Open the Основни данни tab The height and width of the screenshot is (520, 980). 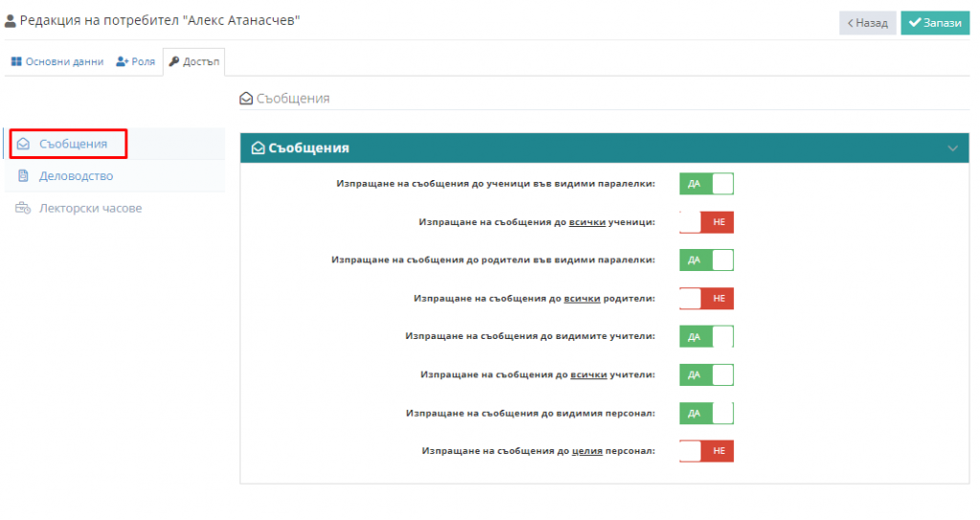point(57,61)
